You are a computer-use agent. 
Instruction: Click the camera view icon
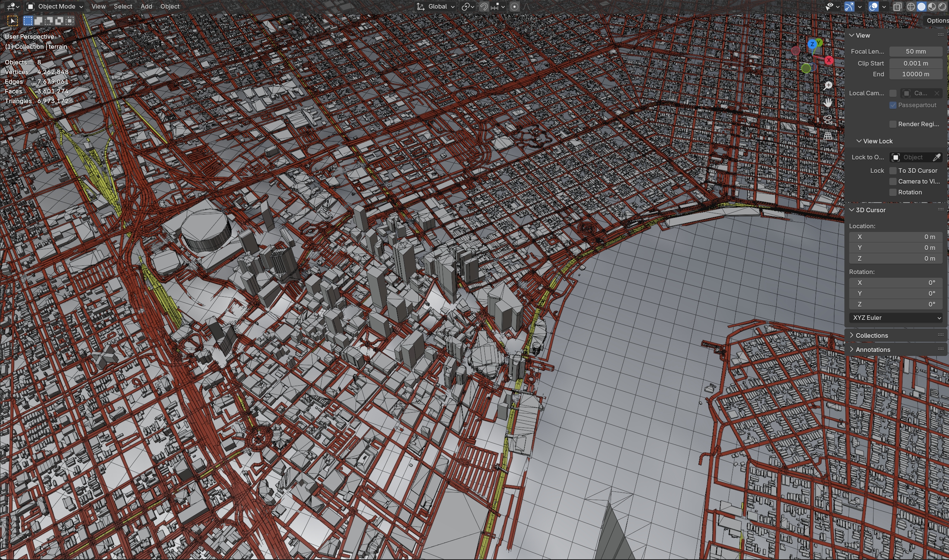click(x=828, y=120)
